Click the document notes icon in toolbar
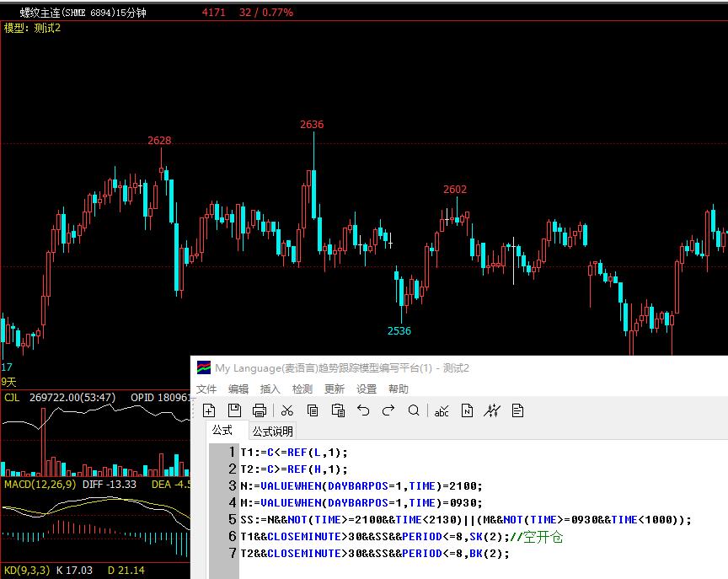The width and height of the screenshot is (728, 579). pyautogui.click(x=517, y=410)
